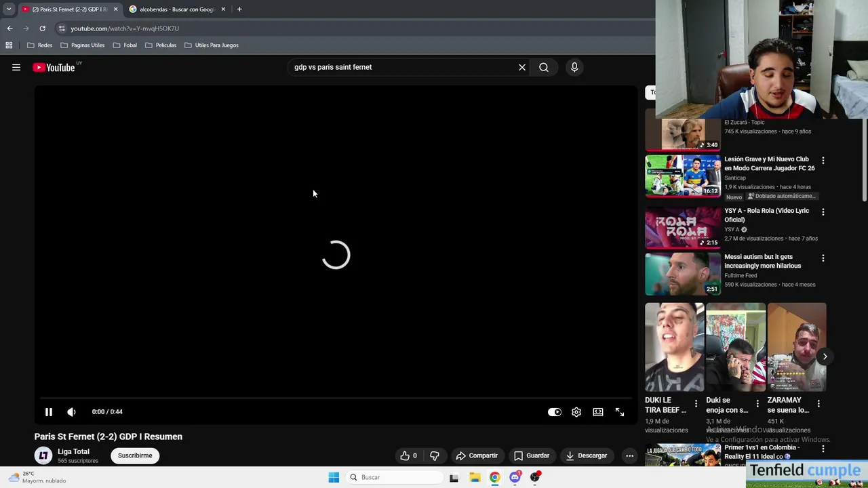This screenshot has width=868, height=488.
Task: Switch to theater mode
Action: (x=598, y=412)
